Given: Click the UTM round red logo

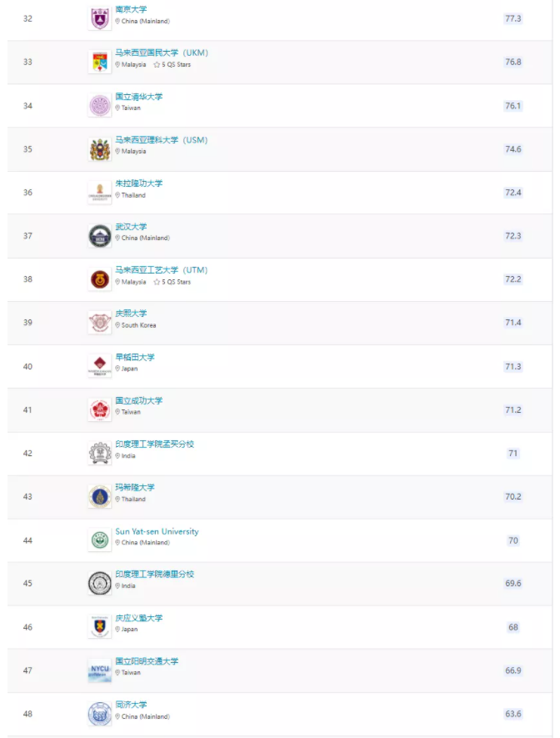Looking at the screenshot, I should tap(100, 279).
